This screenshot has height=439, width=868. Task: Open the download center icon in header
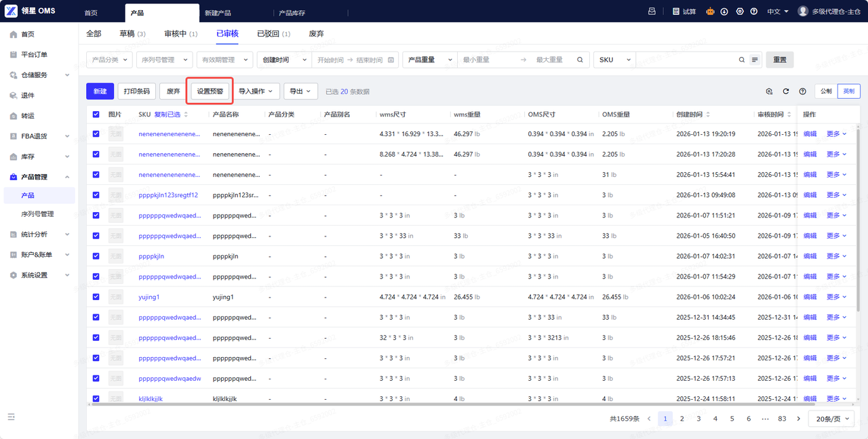point(724,12)
